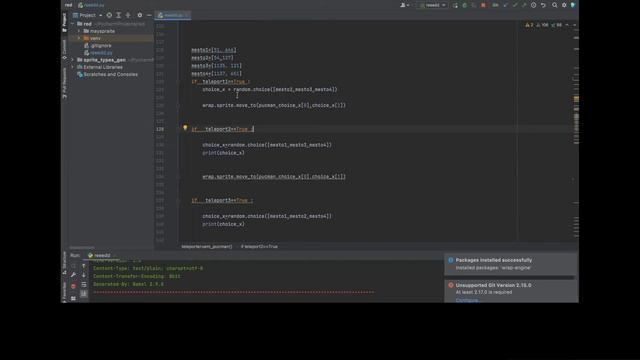
Task: Toggle soft-wrap in Run console
Action: coord(84,284)
